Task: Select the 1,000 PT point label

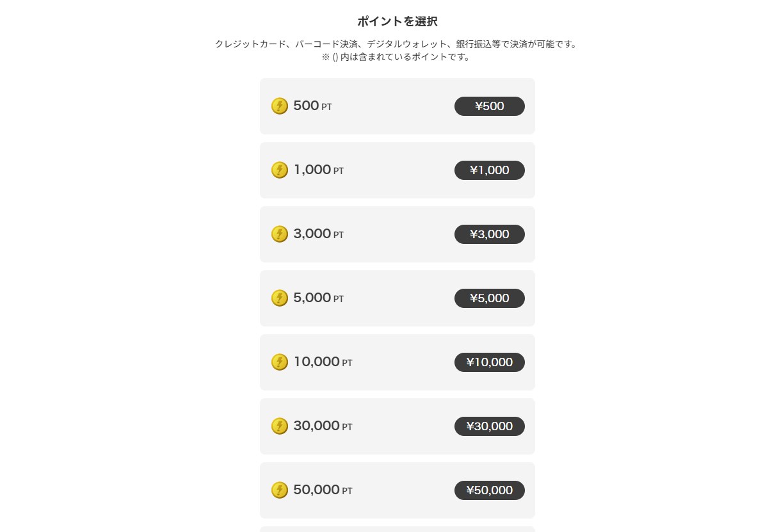Action: tap(318, 170)
